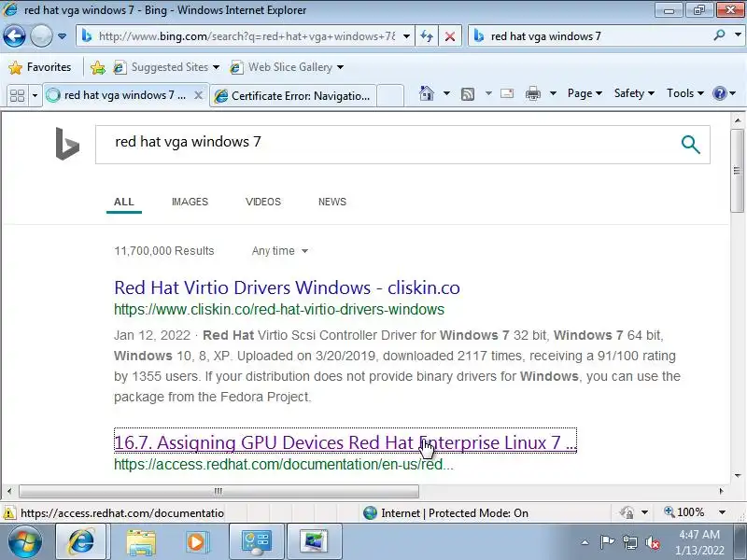The width and height of the screenshot is (747, 560).
Task: Add page to Favorites bar icon
Action: [x=98, y=67]
